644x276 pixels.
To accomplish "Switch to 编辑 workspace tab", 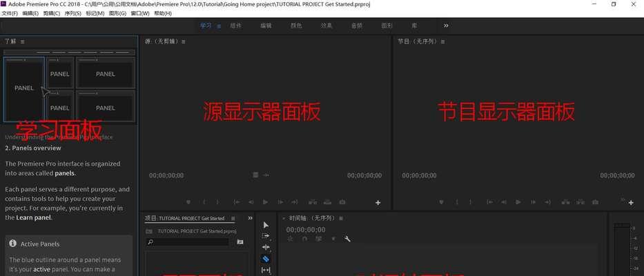I will coord(266,26).
